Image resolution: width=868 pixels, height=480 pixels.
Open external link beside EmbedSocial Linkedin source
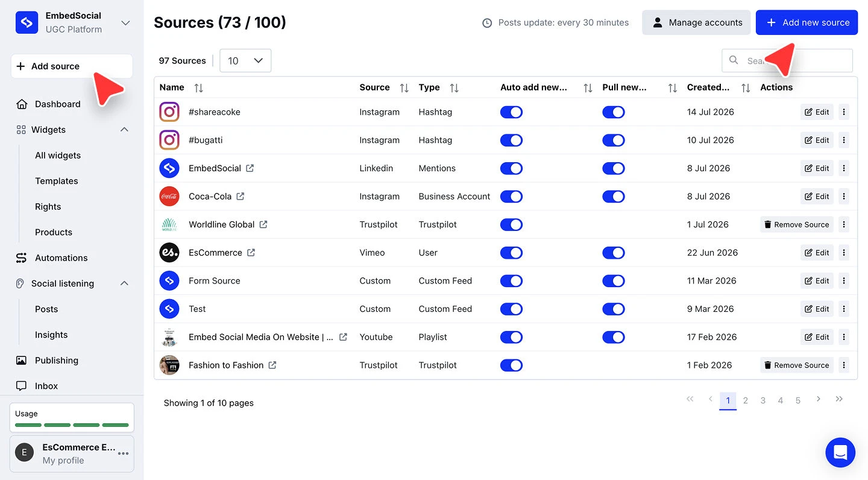pos(250,168)
